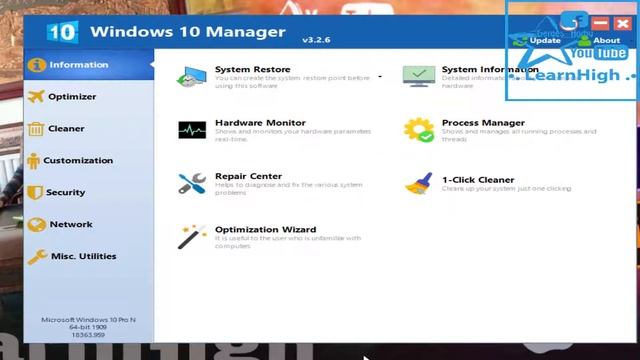640x360 pixels.
Task: Open the About dialog
Action: point(599,40)
